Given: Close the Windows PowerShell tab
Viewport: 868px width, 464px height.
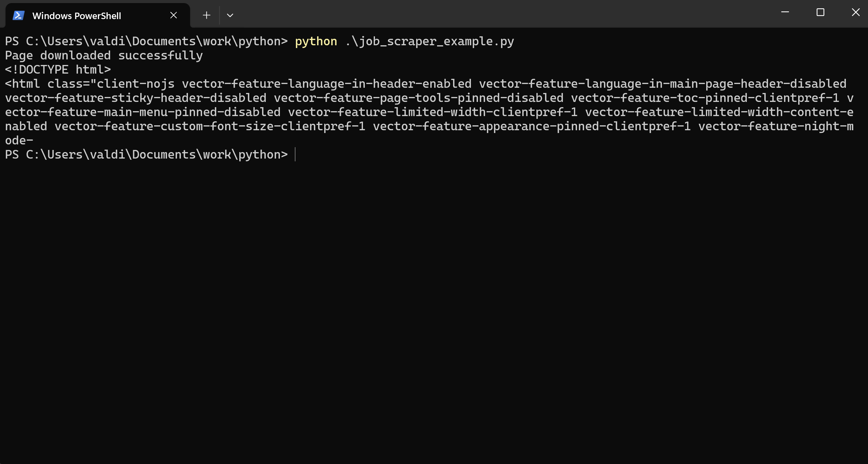Looking at the screenshot, I should (x=173, y=15).
